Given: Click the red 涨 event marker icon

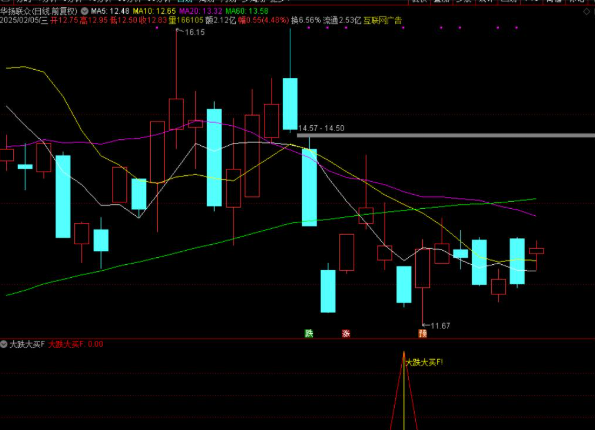Looking at the screenshot, I should click(346, 334).
